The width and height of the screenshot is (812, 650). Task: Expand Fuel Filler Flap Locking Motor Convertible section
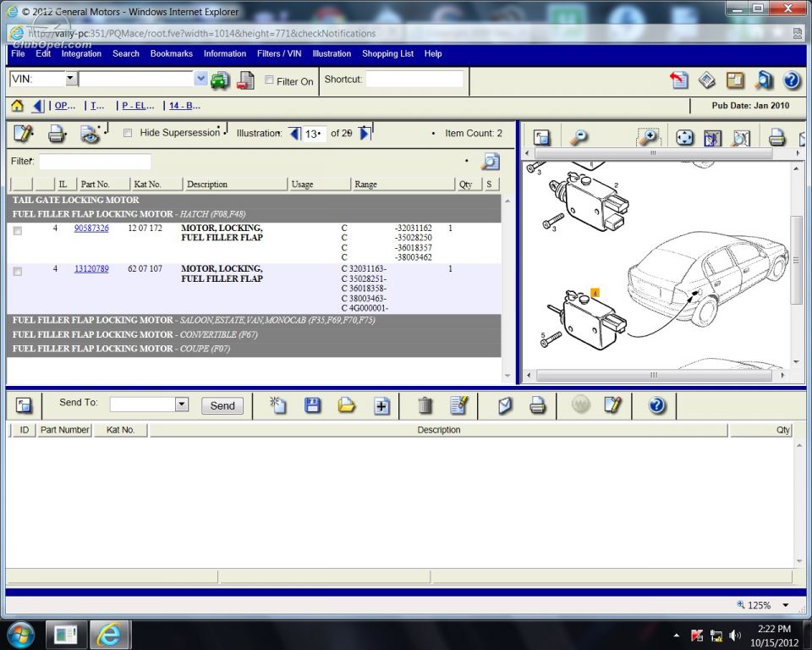[254, 334]
